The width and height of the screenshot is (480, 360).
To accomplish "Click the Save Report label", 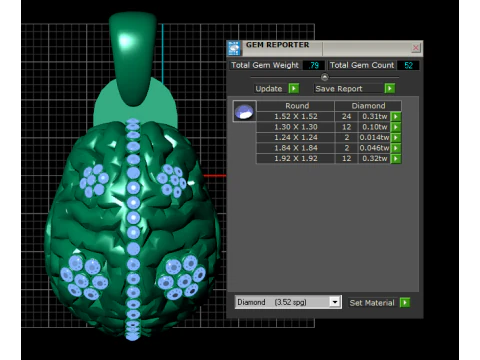I will point(339,89).
